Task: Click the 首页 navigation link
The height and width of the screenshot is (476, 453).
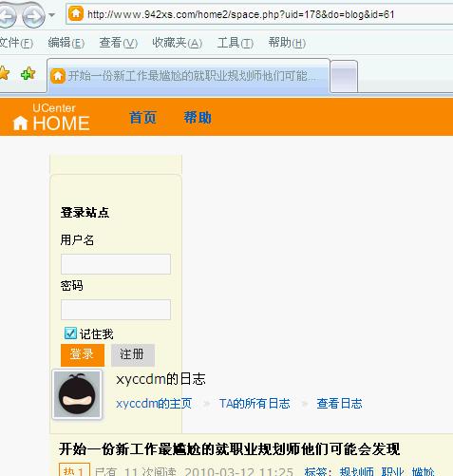Action: pos(142,118)
